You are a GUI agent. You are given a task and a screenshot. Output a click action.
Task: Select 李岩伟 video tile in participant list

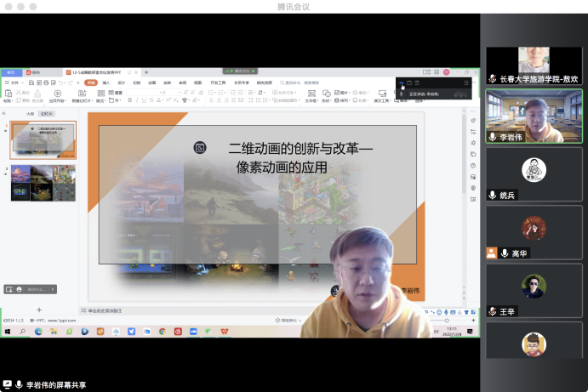tap(534, 116)
